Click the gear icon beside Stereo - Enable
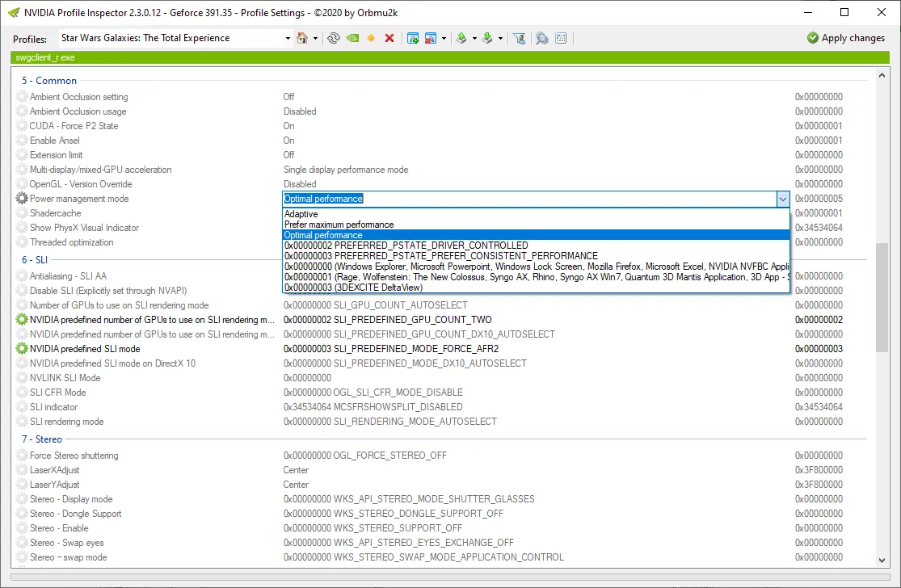Viewport: 901px width, 588px height. point(22,528)
